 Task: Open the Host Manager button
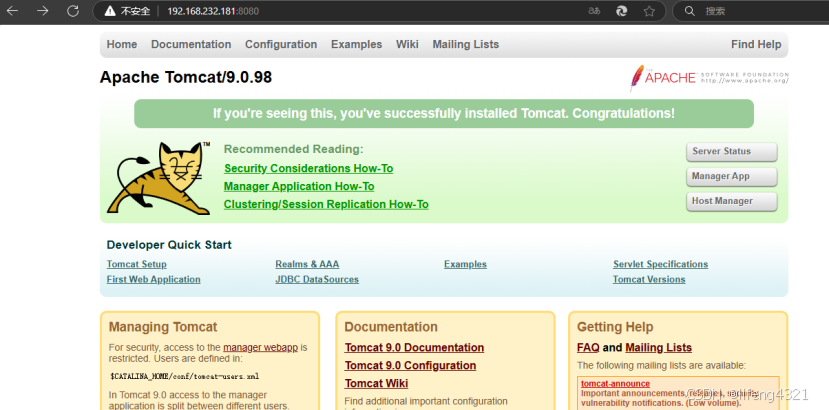[732, 201]
